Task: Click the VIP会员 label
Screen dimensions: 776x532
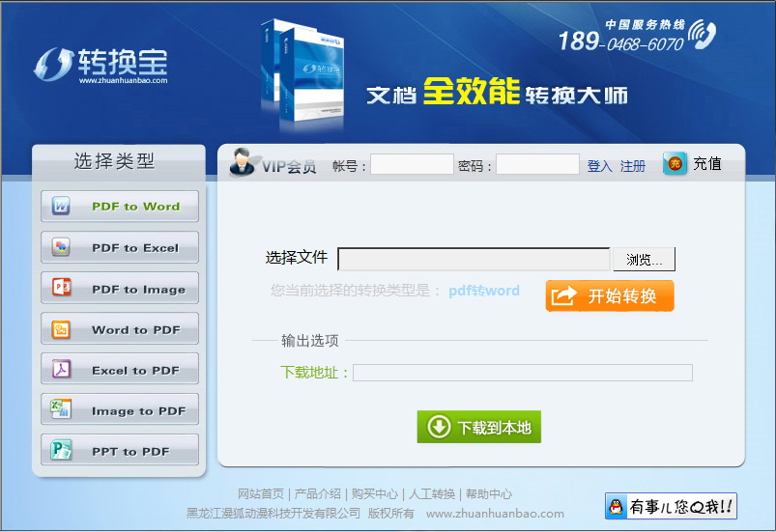Action: point(289,167)
